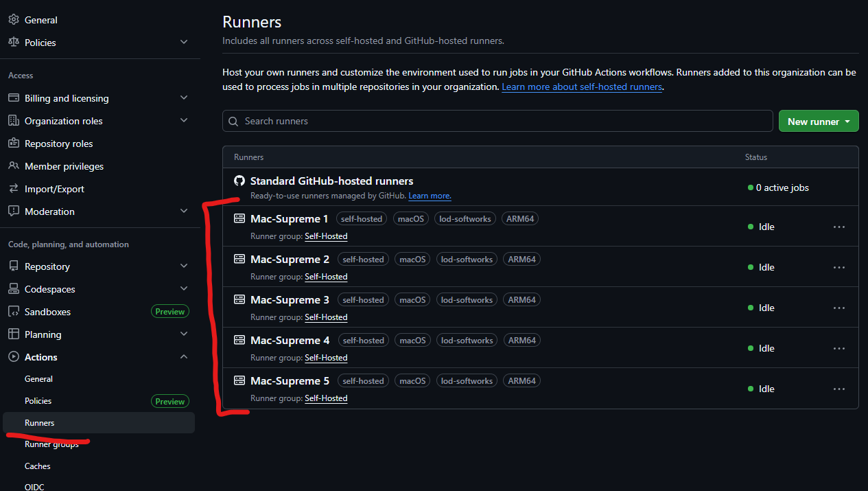
Task: Click the Policies scale icon
Action: 13,42
